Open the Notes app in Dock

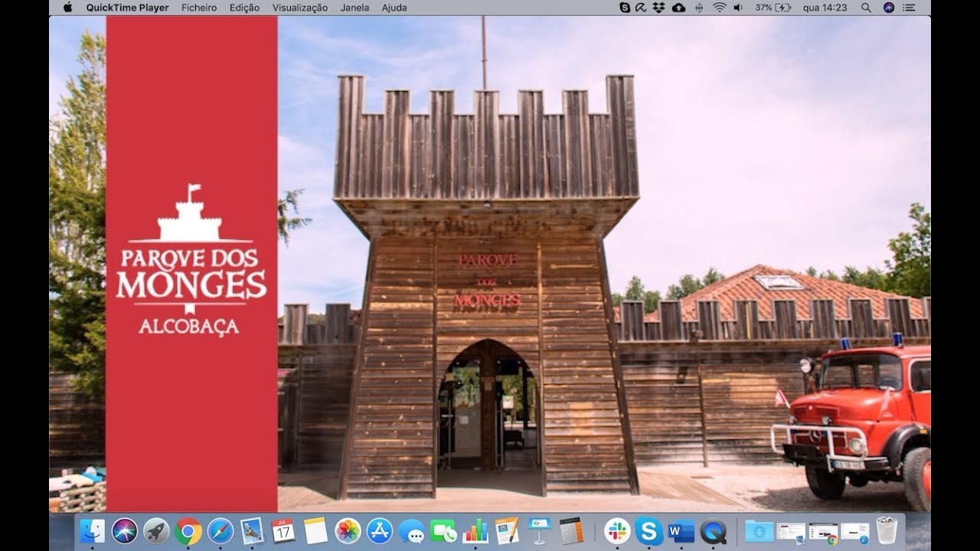pos(315,530)
